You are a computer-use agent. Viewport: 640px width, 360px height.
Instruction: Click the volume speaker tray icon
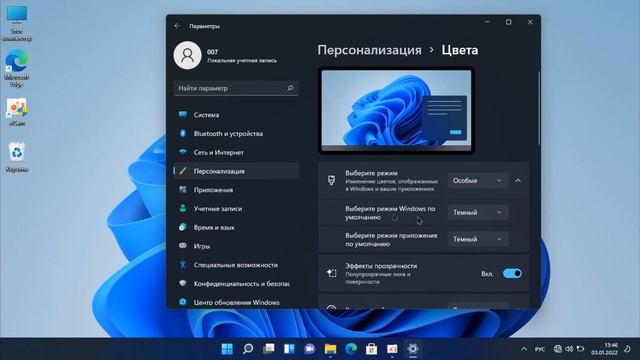click(569, 349)
